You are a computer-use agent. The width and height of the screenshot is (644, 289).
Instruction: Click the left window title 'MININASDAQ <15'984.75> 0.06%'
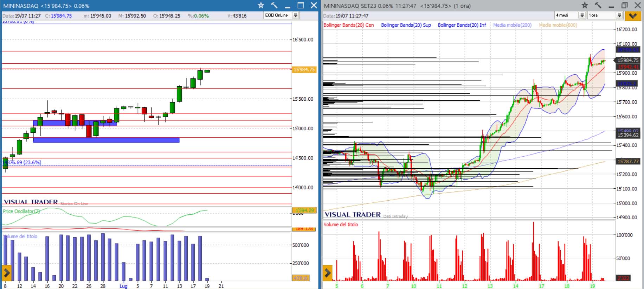(x=46, y=6)
